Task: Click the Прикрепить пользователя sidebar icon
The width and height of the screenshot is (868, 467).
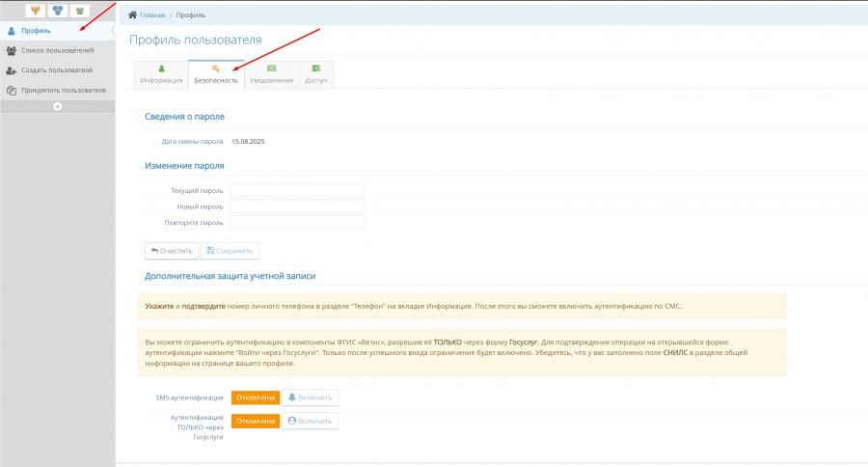Action: click(12, 90)
